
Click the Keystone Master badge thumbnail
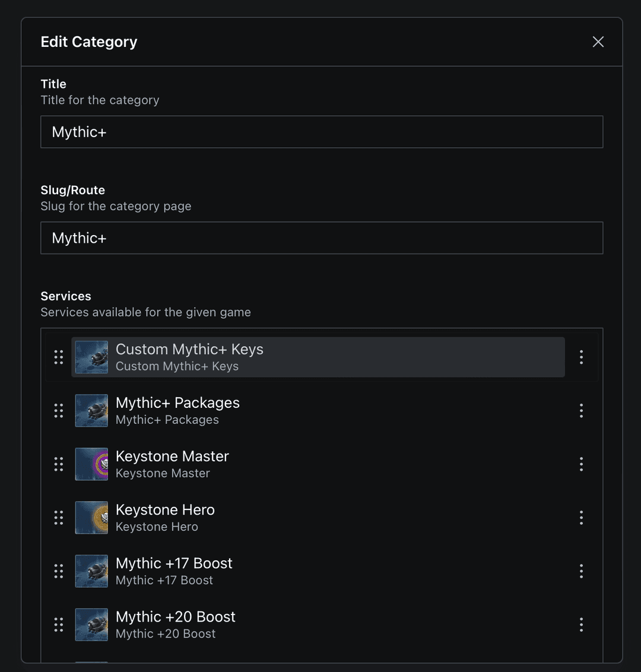coord(92,464)
